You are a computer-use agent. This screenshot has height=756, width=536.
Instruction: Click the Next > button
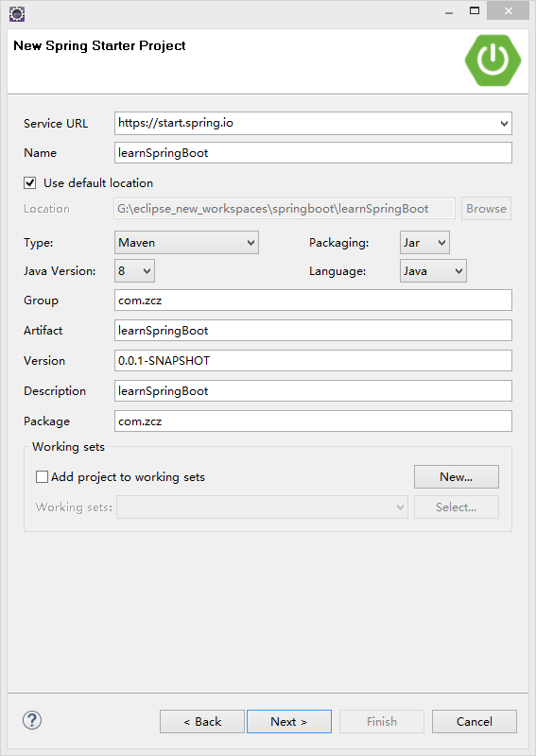[x=289, y=721]
